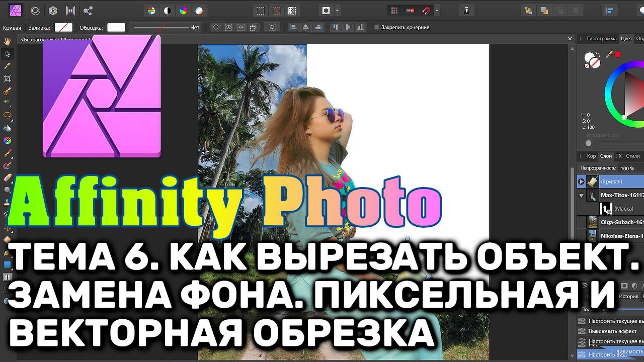Click the Обводка stroke color swatch
Viewport: 644px width, 362px height.
116,28
